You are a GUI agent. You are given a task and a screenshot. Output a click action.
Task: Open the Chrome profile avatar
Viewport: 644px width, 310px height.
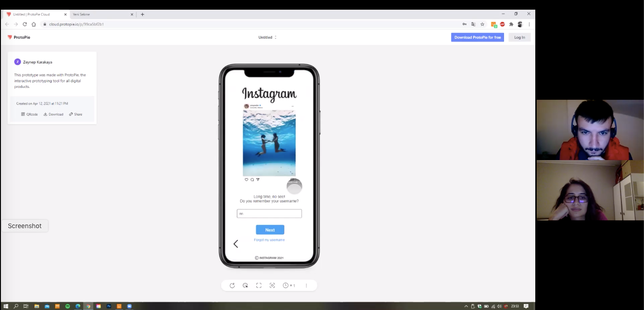click(520, 24)
